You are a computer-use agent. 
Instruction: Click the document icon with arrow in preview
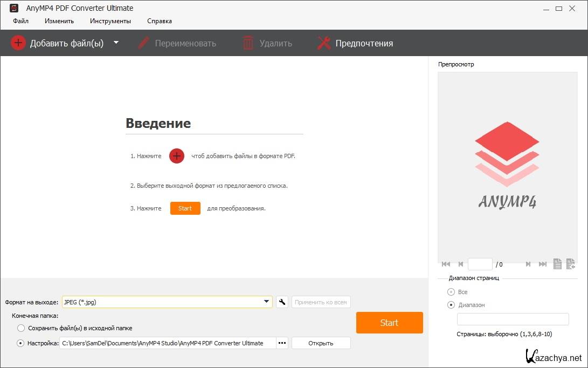pos(570,264)
